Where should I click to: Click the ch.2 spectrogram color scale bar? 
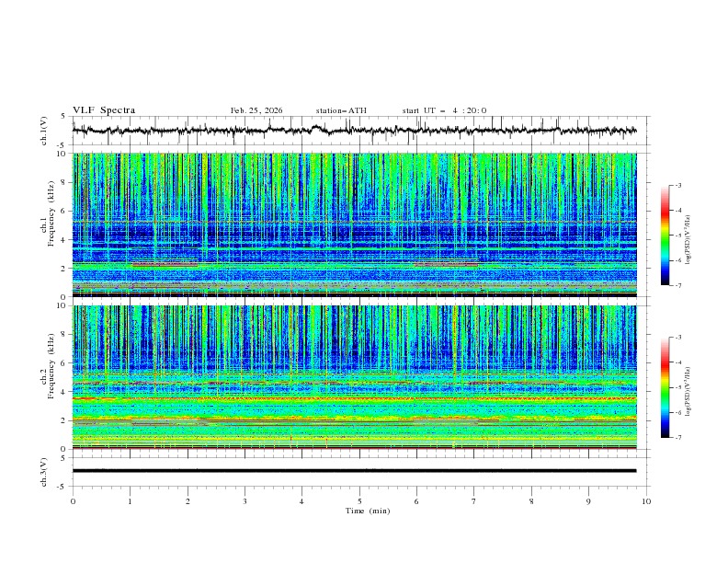coord(665,387)
